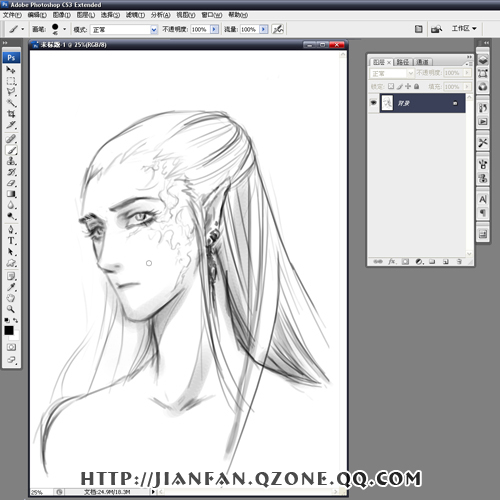Viewport: 500px width, 500px height.
Task: Select the Zoom tool
Action: tap(11, 309)
